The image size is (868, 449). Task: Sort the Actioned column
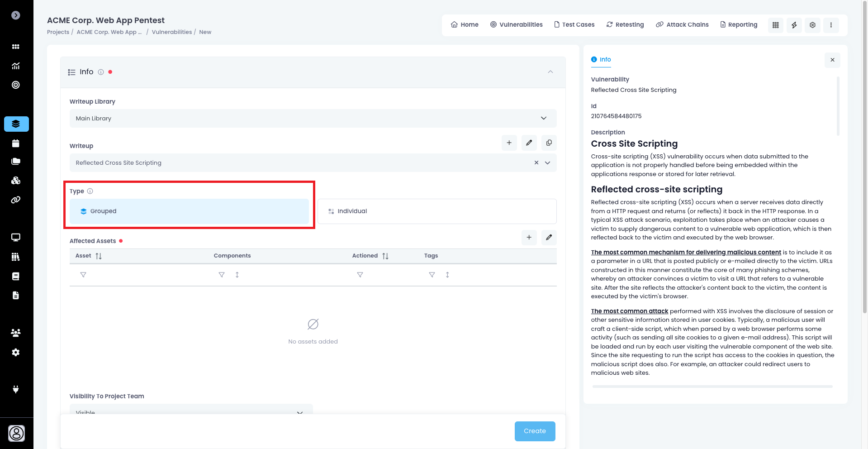point(385,256)
